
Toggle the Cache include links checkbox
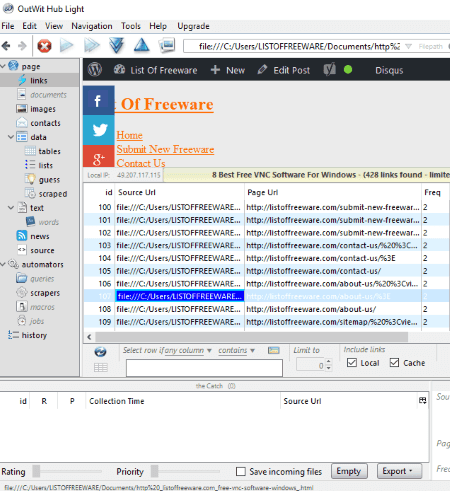click(394, 362)
